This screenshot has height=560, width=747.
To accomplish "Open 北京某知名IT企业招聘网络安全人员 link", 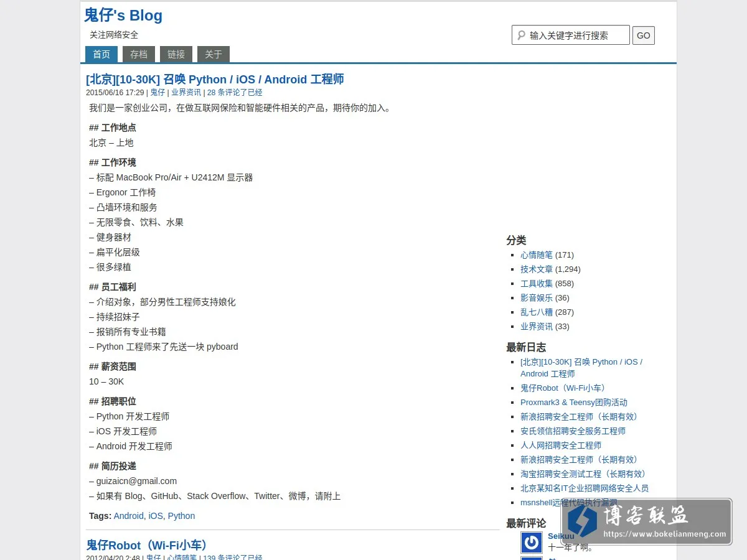I will tap(585, 488).
